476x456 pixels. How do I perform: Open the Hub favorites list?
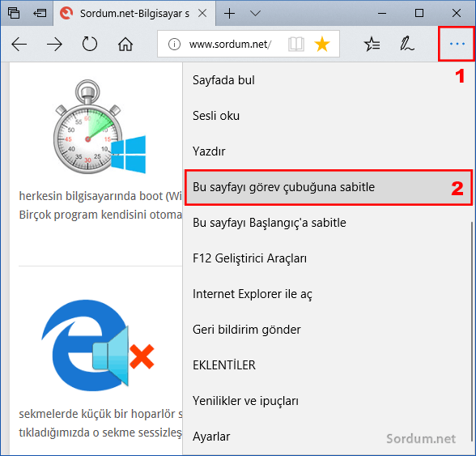tap(372, 44)
